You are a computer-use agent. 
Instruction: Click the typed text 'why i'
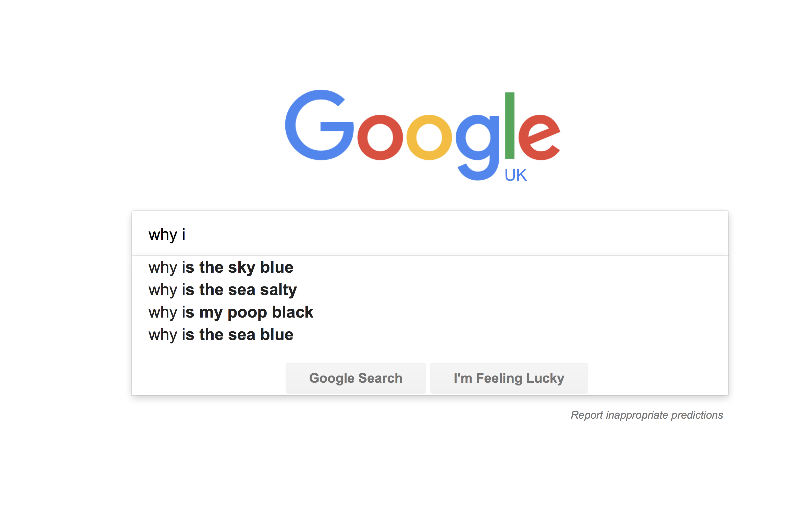point(167,235)
